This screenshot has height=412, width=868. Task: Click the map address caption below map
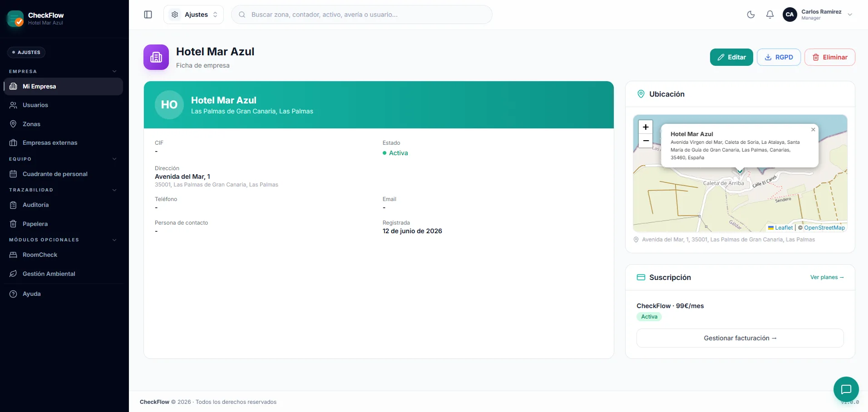[728, 240]
